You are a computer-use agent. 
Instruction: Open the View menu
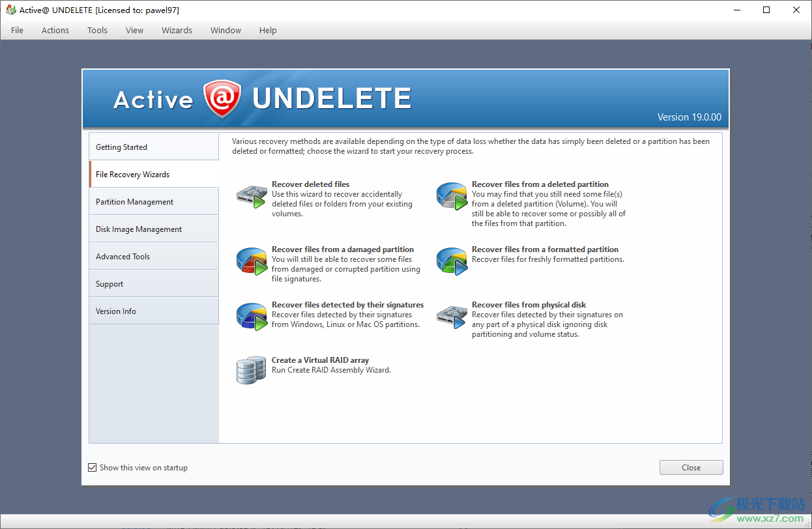(x=135, y=30)
